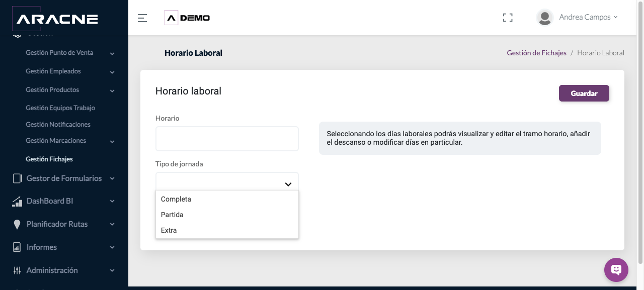Choose Extra from the jornada list
The image size is (644, 290).
click(227, 230)
